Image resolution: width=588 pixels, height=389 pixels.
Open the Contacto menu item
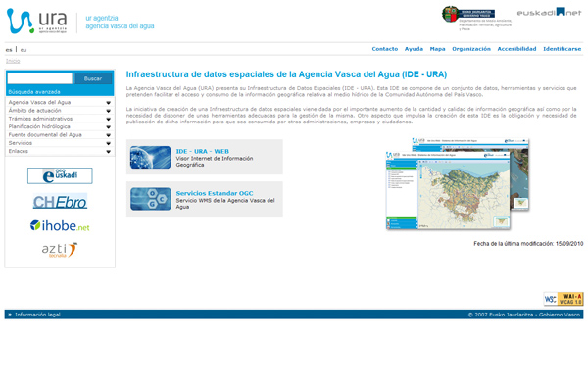(x=385, y=49)
